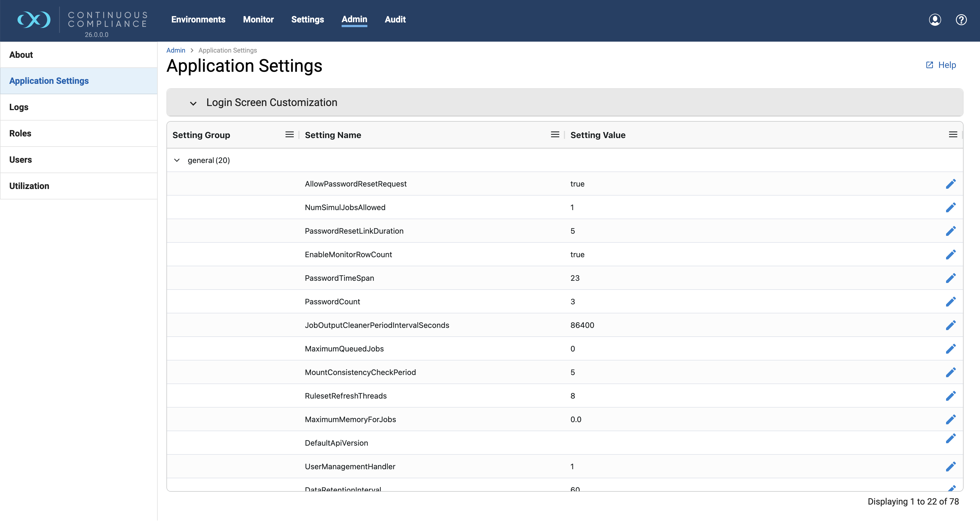This screenshot has width=980, height=521.
Task: Click the Admin breadcrumb link
Action: [x=176, y=50]
